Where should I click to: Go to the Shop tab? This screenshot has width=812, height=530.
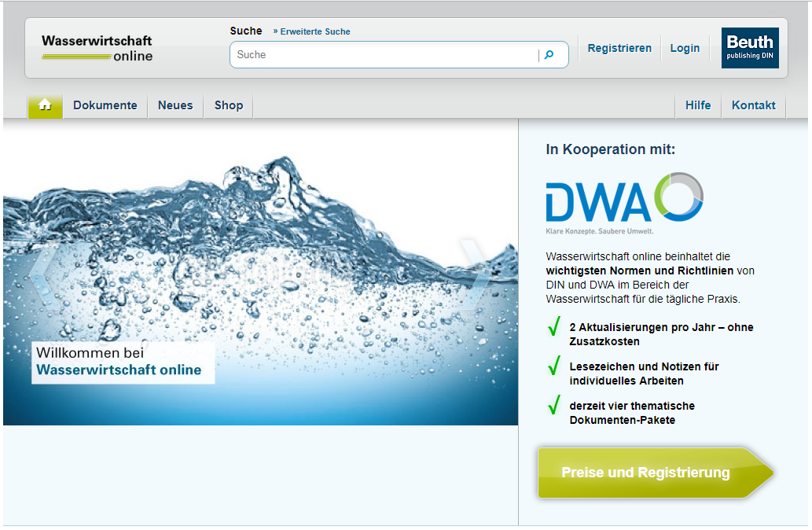[229, 105]
